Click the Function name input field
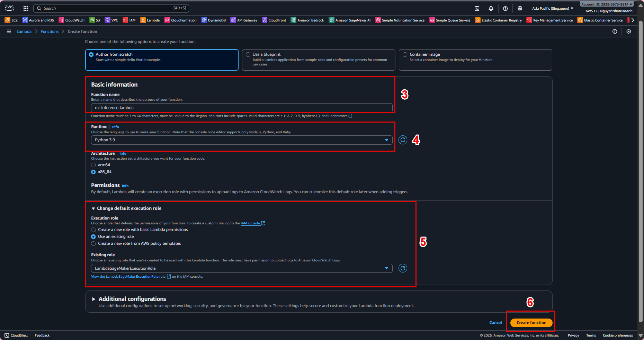Screen dimensions: 644x340 pyautogui.click(x=242, y=108)
